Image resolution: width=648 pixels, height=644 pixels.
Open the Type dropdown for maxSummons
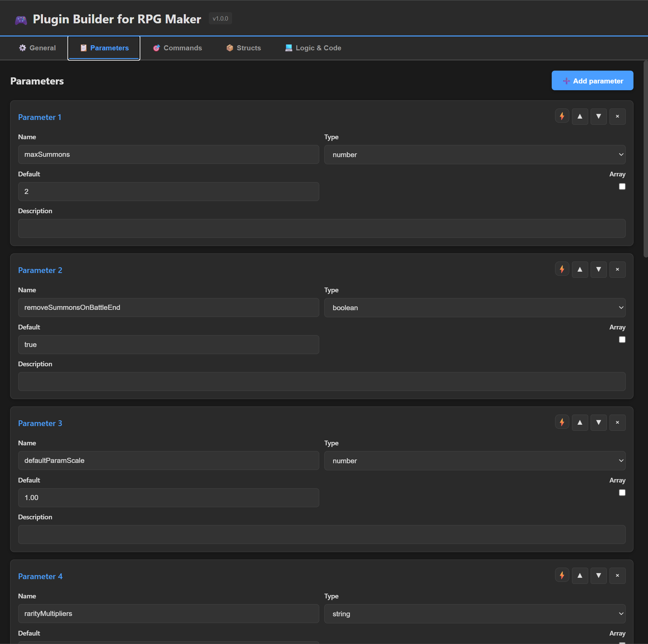pyautogui.click(x=475, y=155)
